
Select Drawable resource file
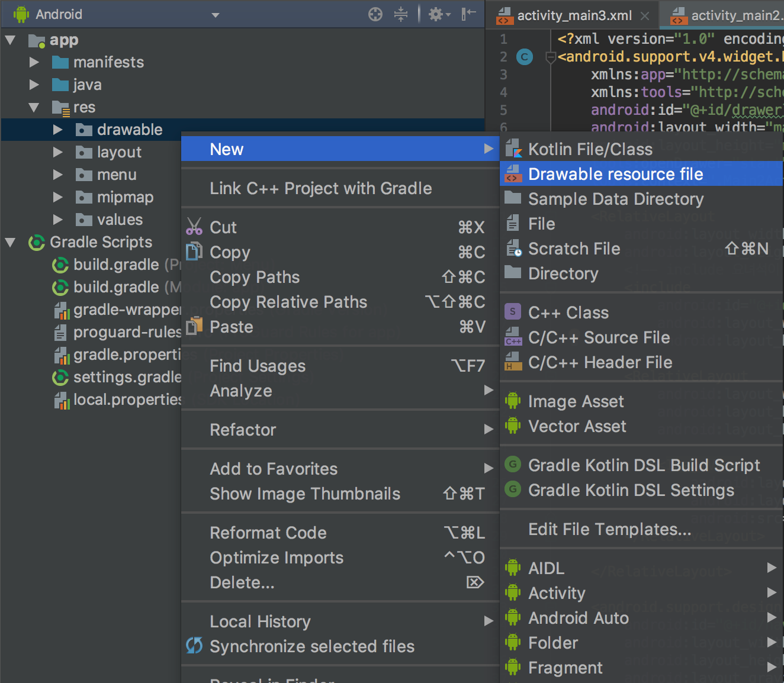[641, 173]
